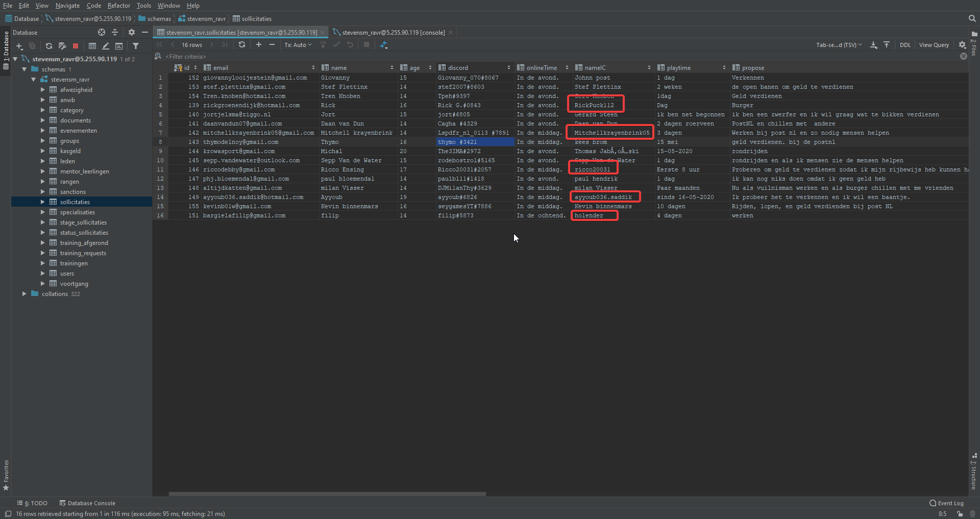Open the Tab-separated (TSV) format dropdown
The image size is (980, 519).
click(x=839, y=45)
